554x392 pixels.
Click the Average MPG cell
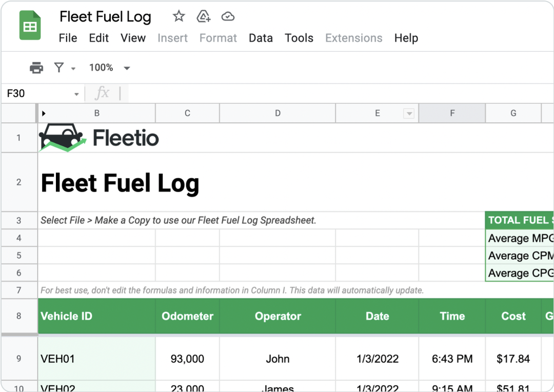tap(519, 238)
